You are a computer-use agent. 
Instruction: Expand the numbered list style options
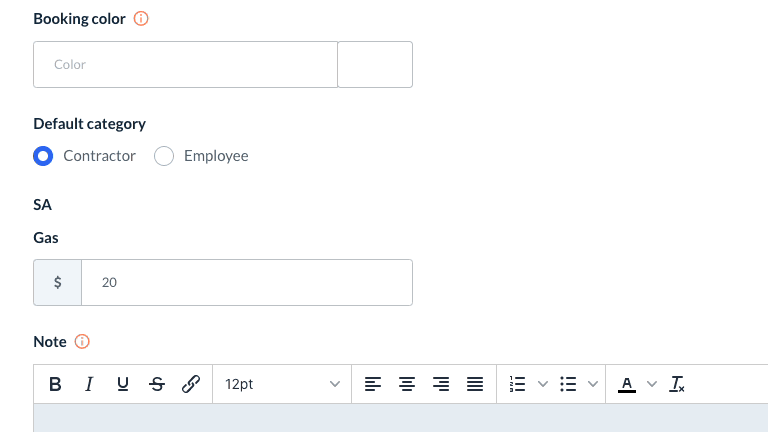pos(544,384)
